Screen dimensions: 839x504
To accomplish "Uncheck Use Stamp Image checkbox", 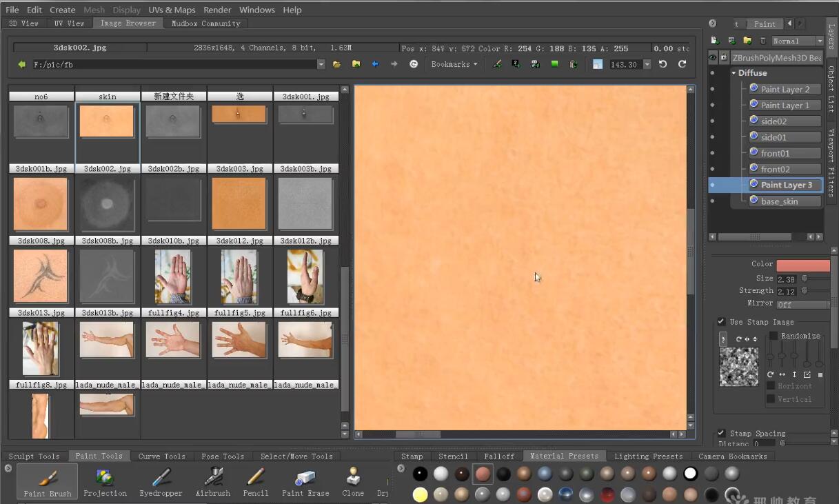I will [721, 322].
